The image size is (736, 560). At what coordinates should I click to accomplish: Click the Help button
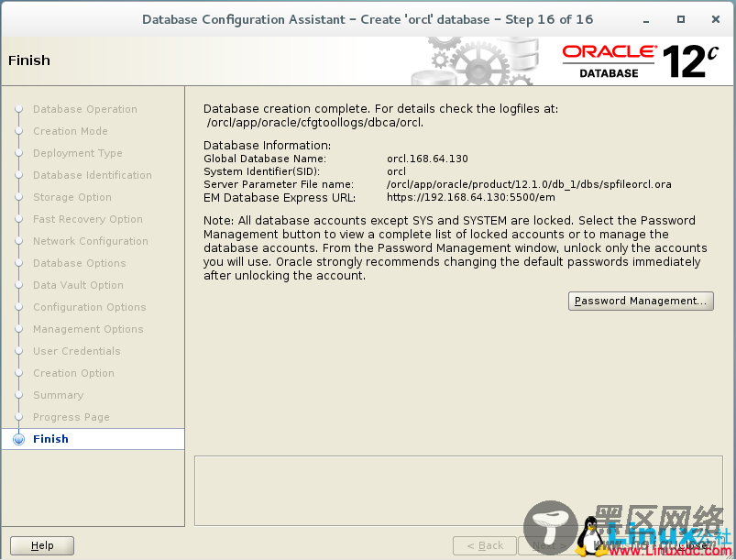point(42,545)
